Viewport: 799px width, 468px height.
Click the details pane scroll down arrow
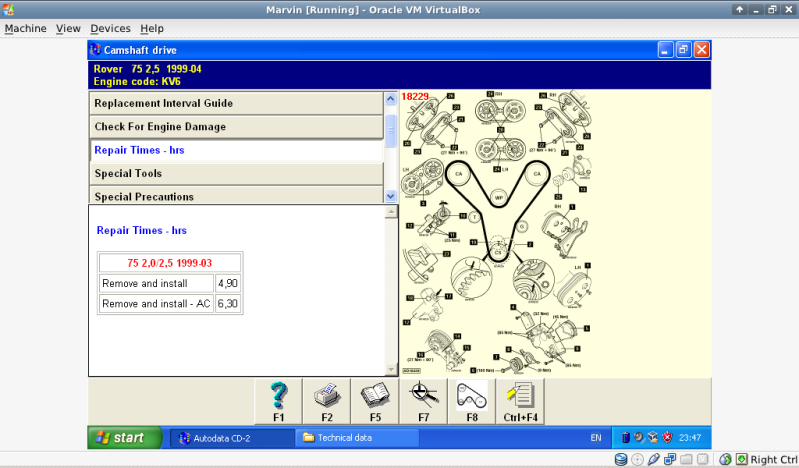point(391,369)
